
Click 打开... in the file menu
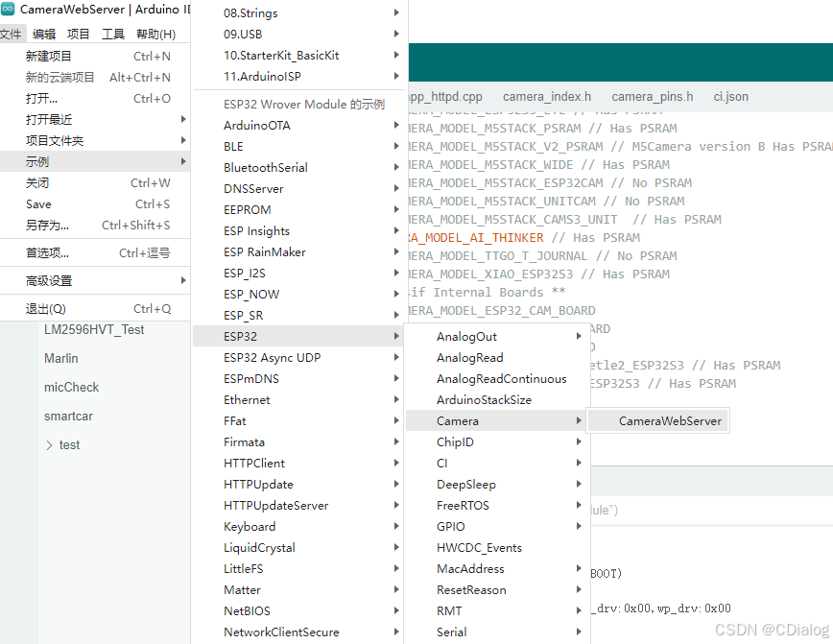tap(95, 98)
